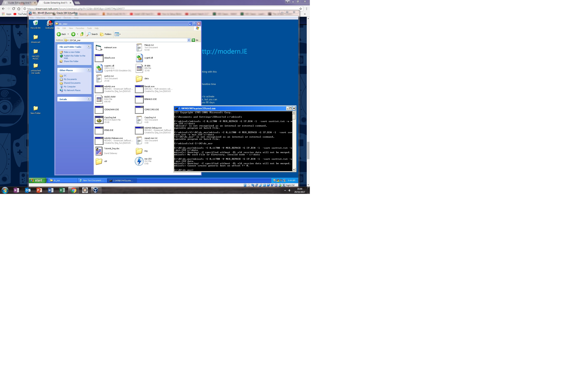This screenshot has width=588, height=373.
Task: Open Excel from Windows 7 taskbar
Action: pos(62,190)
